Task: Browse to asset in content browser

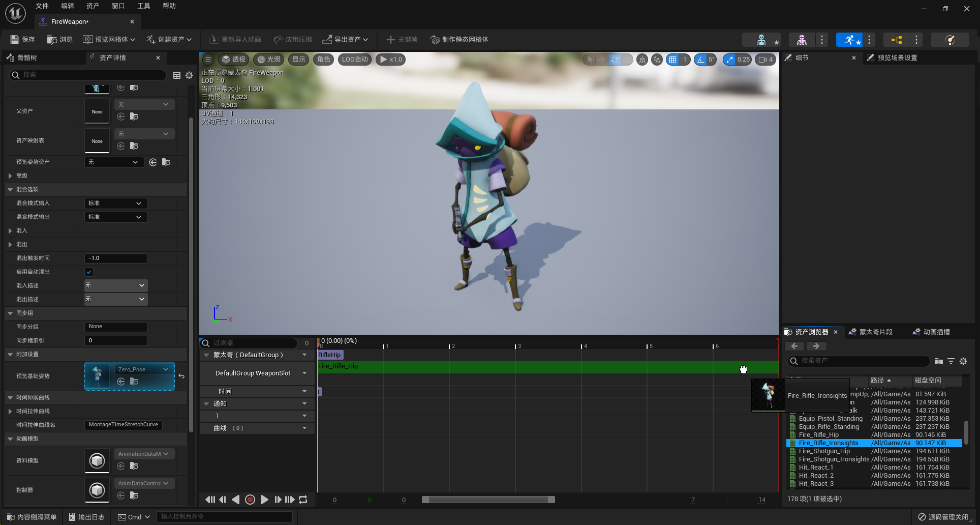Action: (59, 39)
